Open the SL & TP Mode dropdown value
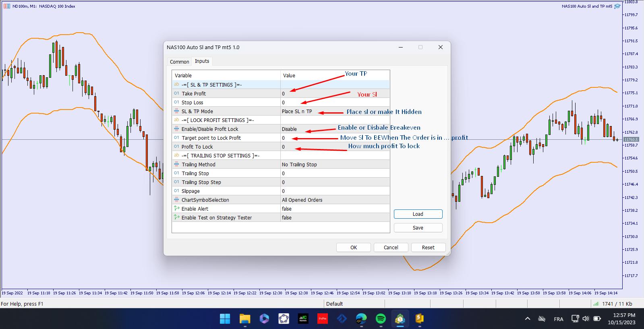The image size is (644, 329). coord(334,111)
